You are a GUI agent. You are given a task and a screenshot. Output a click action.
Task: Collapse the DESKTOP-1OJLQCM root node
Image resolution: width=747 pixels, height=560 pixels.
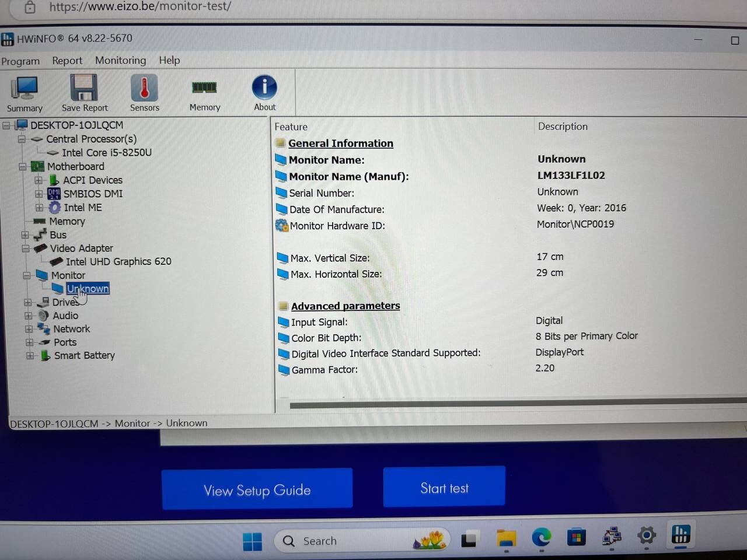[6, 125]
